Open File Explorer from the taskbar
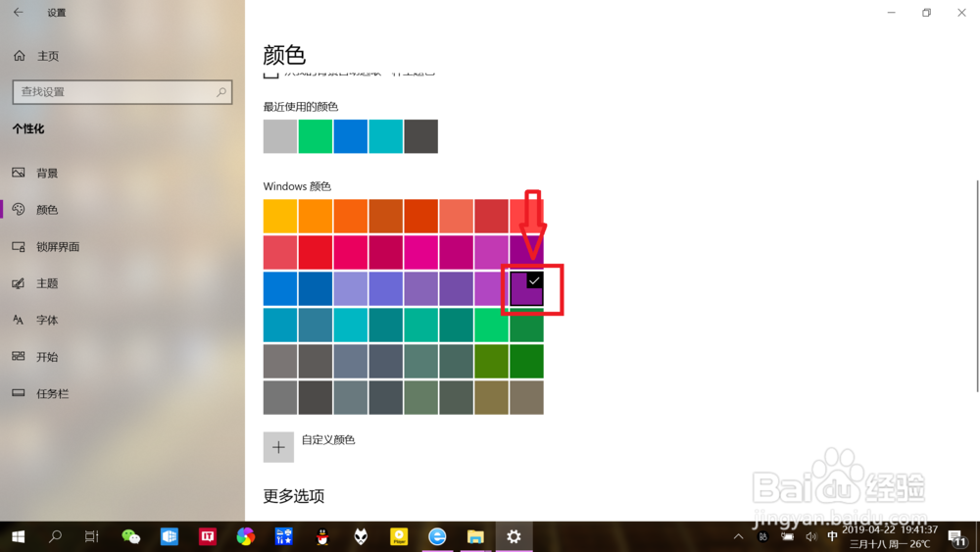 (475, 536)
